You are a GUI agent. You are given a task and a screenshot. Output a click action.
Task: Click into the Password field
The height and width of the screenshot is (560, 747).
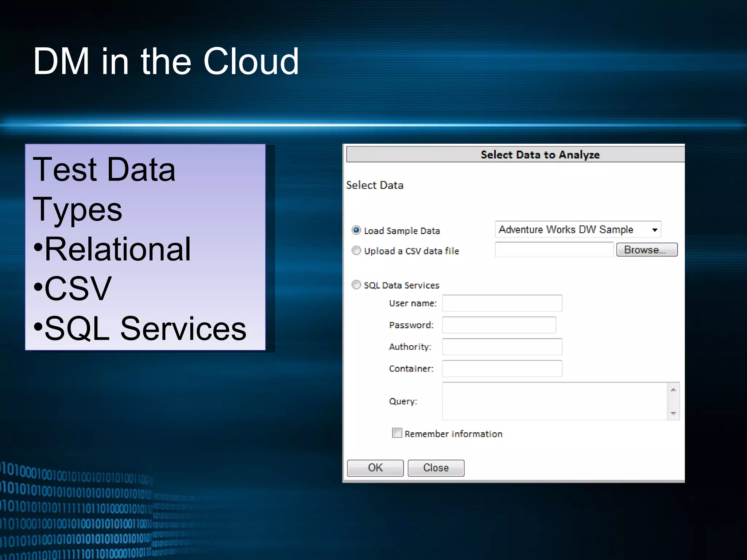click(499, 325)
